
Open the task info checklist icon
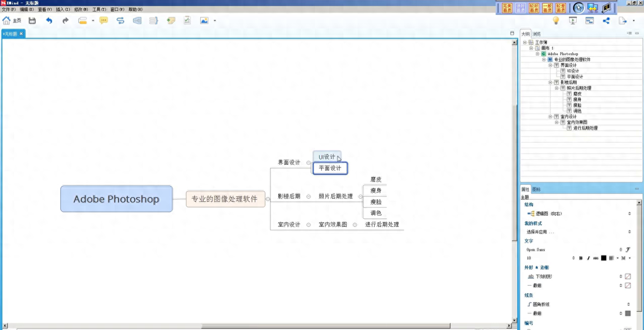point(187,21)
